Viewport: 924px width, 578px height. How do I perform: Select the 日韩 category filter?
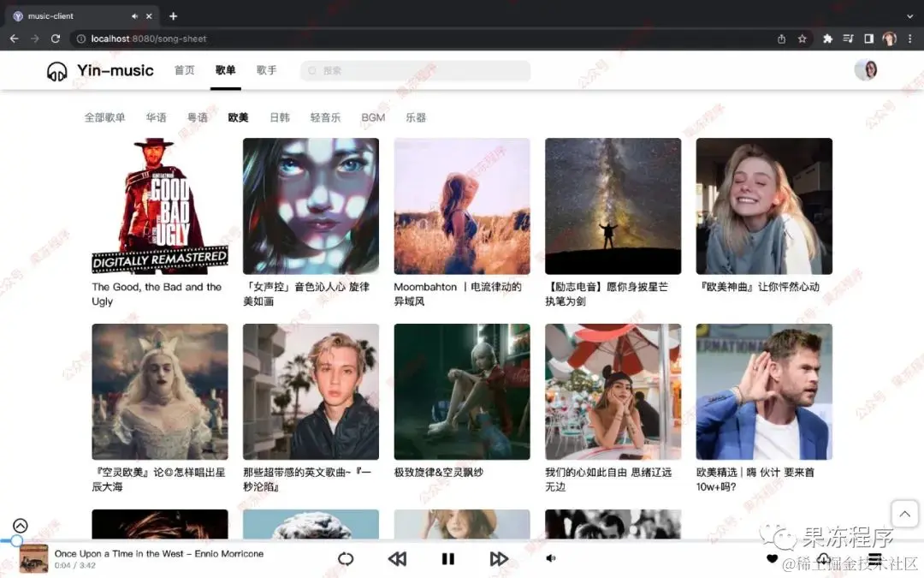(x=279, y=117)
